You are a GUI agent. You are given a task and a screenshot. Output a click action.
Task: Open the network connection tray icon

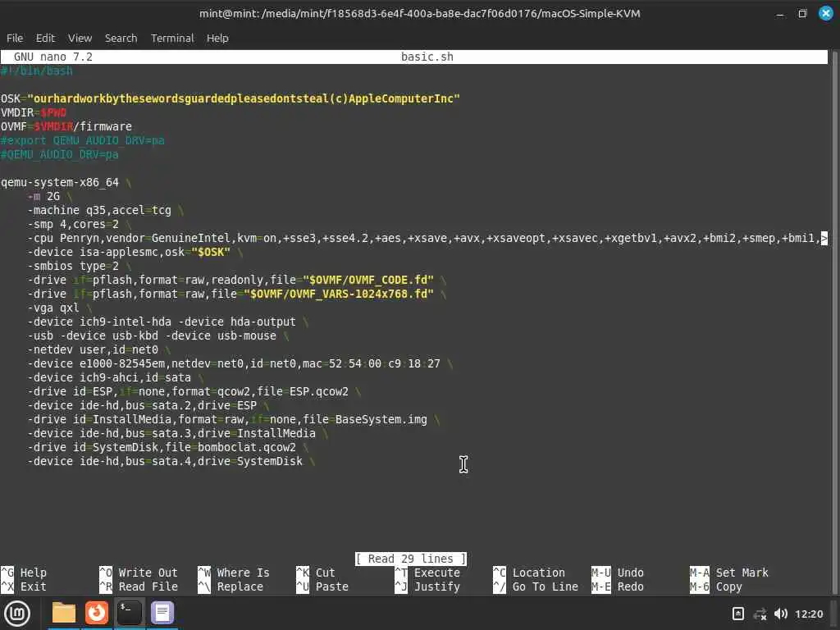coord(760,614)
